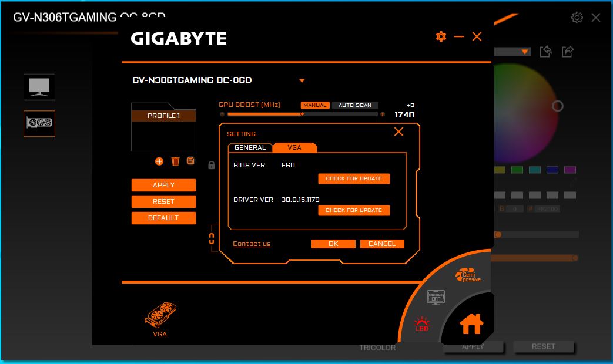Click the DEFAULT button

coord(163,218)
